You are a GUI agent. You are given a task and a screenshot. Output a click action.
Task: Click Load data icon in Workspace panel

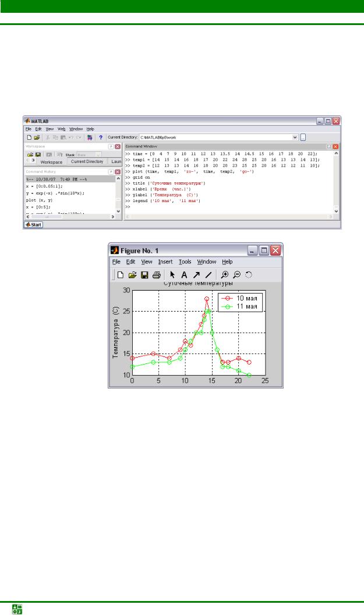30,155
